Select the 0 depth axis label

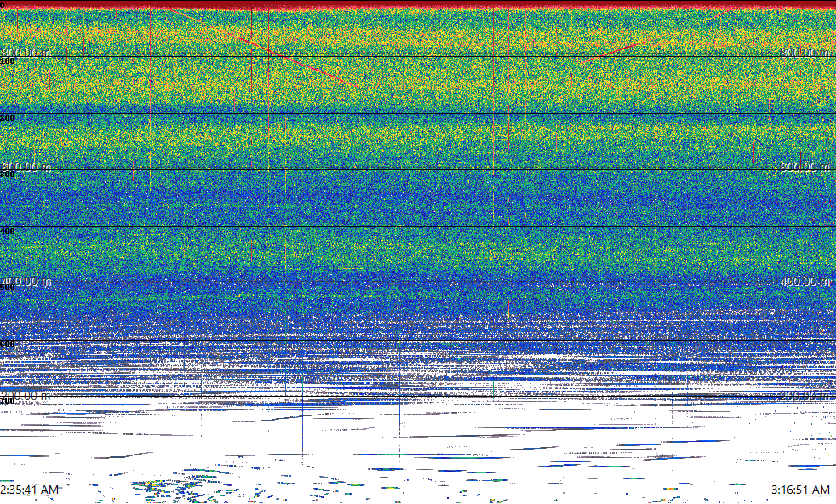click(x=3, y=4)
